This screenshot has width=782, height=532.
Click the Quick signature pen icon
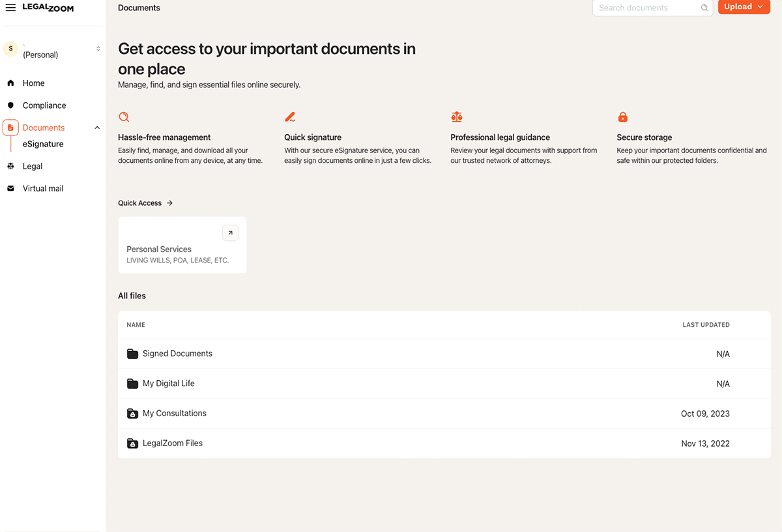tap(290, 117)
